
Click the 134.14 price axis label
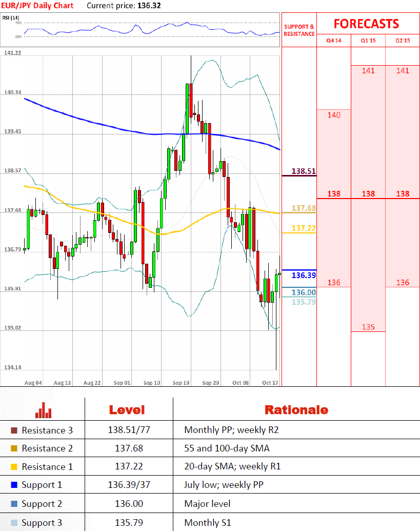tap(12, 367)
